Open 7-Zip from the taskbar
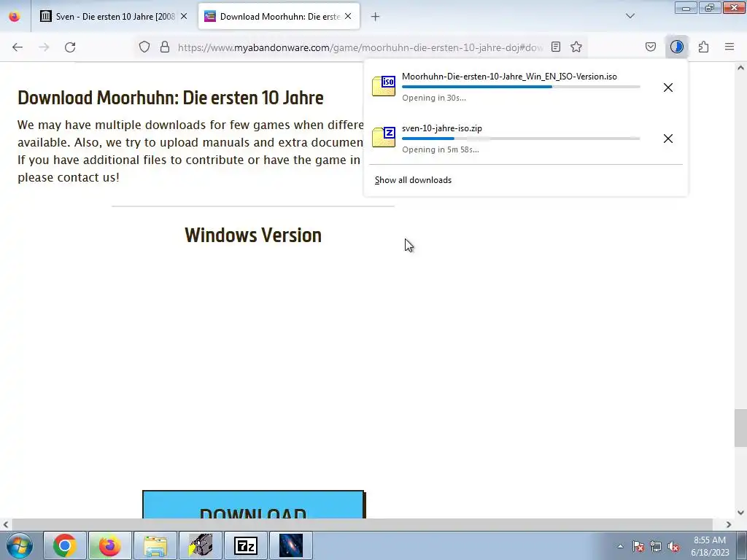This screenshot has height=560, width=747. point(246,545)
